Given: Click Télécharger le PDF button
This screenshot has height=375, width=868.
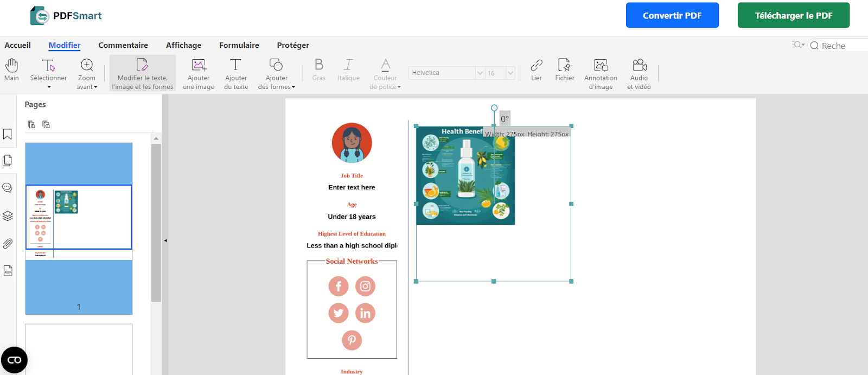Looking at the screenshot, I should tap(794, 15).
